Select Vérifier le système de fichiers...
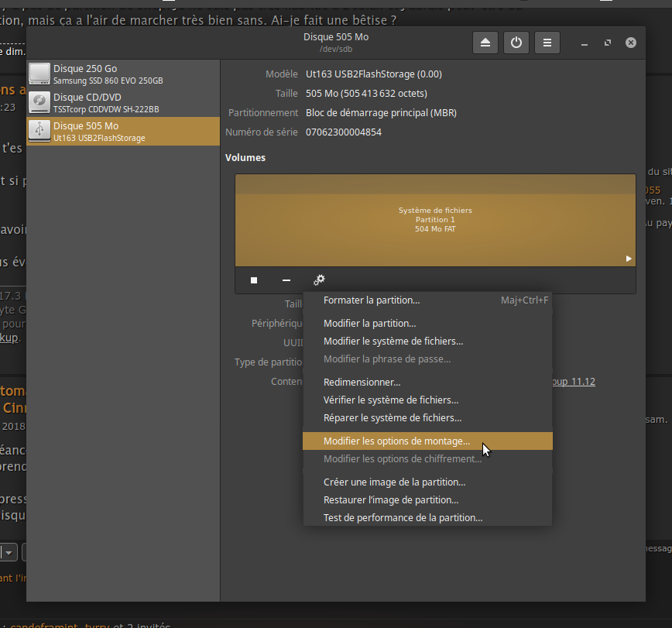 pyautogui.click(x=391, y=400)
